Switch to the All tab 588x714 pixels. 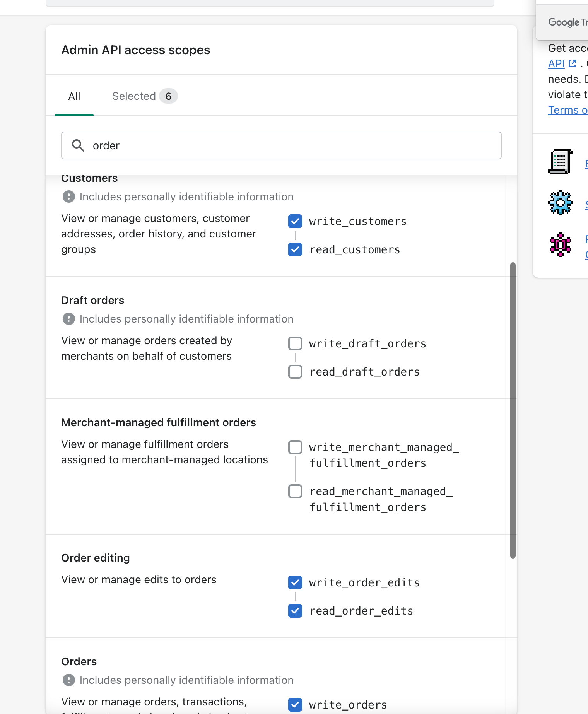(74, 96)
